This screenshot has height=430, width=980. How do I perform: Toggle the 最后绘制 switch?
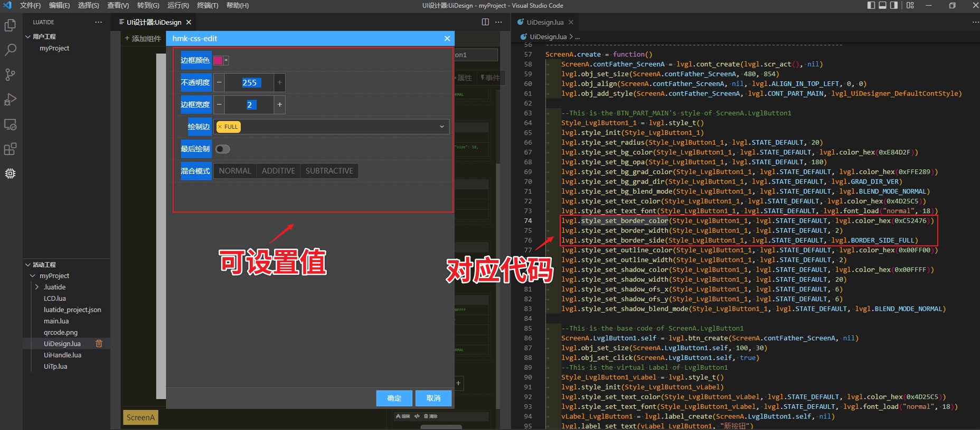(x=222, y=149)
